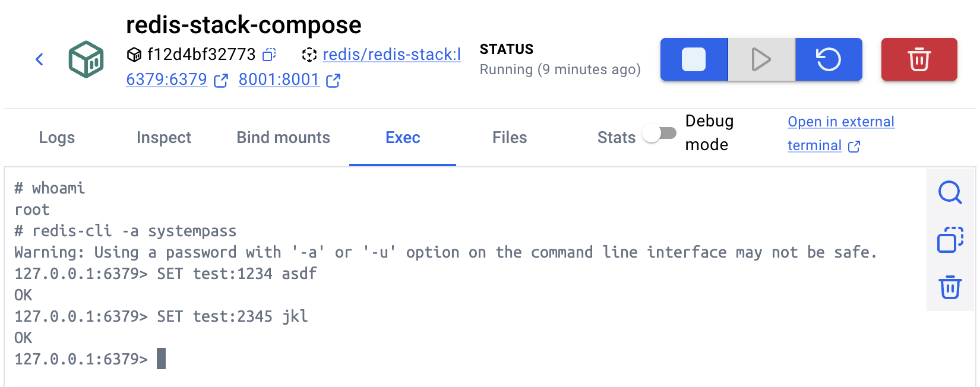Open port mapping 6379:6379 link

(167, 80)
